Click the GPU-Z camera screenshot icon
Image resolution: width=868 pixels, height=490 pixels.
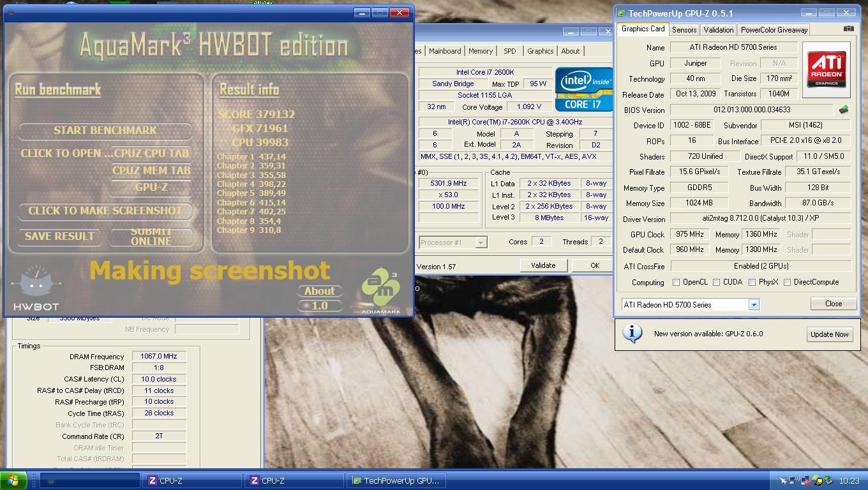(848, 29)
